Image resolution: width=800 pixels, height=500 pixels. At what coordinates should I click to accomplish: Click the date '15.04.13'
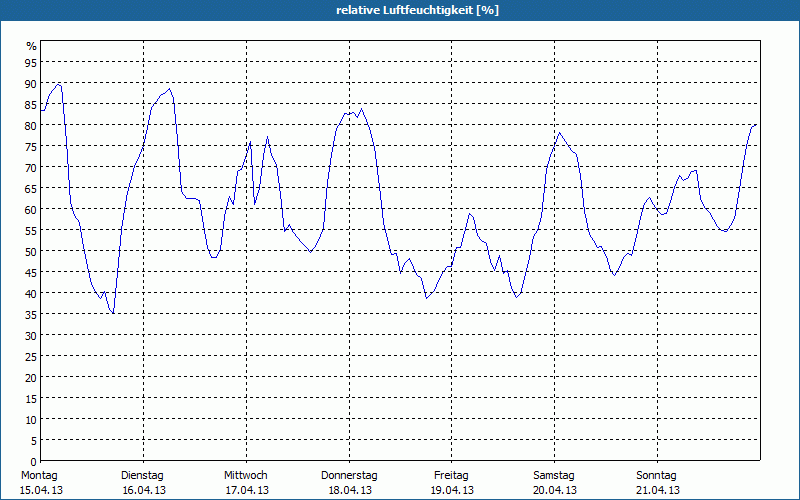point(41,490)
